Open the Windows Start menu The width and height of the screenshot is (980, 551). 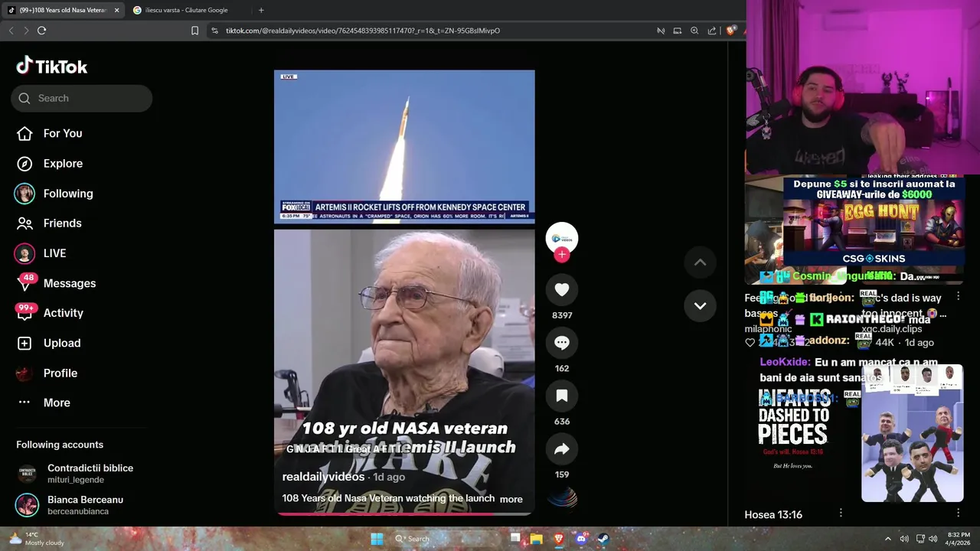(377, 539)
